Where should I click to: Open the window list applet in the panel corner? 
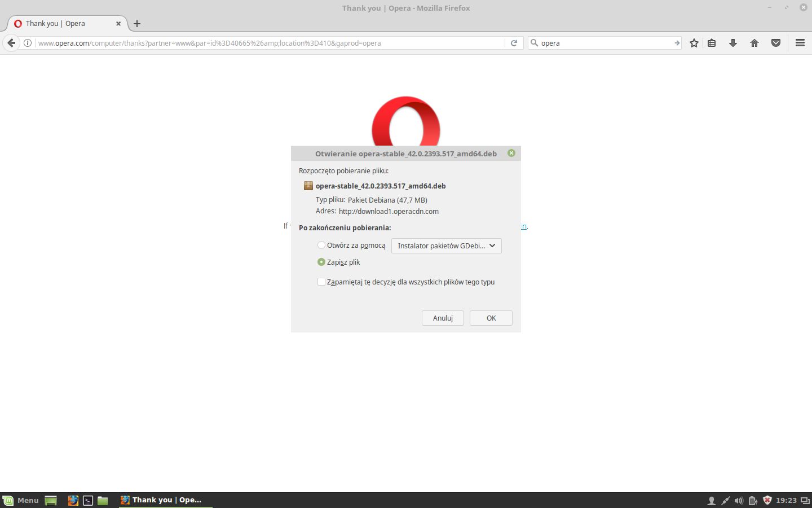[805, 501]
